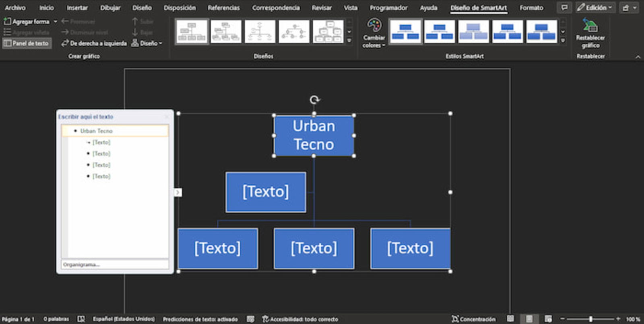This screenshot has height=324, width=644.
Task: Apply the first SmartArt style thumbnail
Action: point(405,31)
